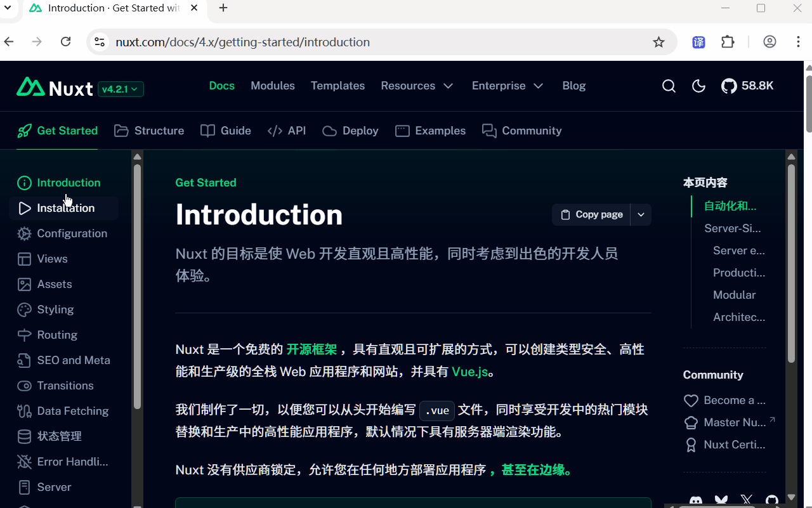Viewport: 812px width, 508px height.
Task: Select the Assets image icon in the sidebar
Action: point(23,284)
